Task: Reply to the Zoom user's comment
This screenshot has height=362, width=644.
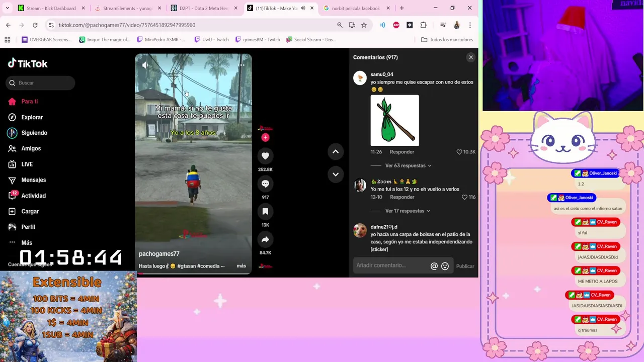Action: coord(402,197)
